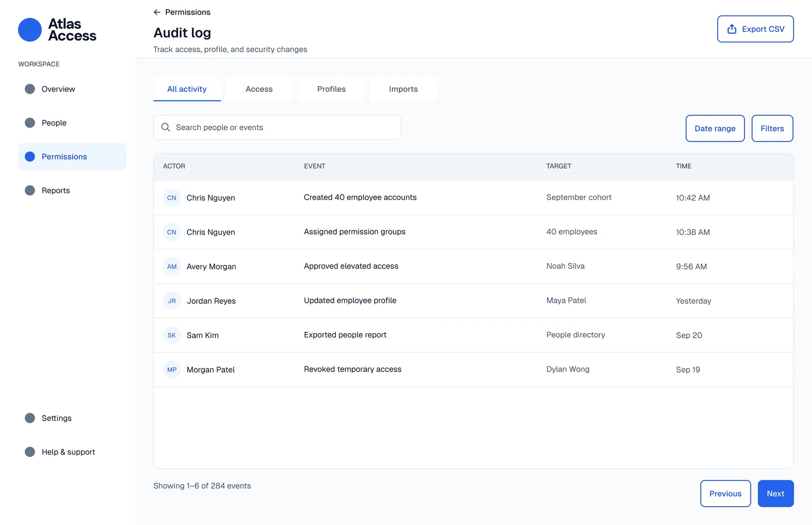Click the Atlas Access logo circle

[30, 30]
